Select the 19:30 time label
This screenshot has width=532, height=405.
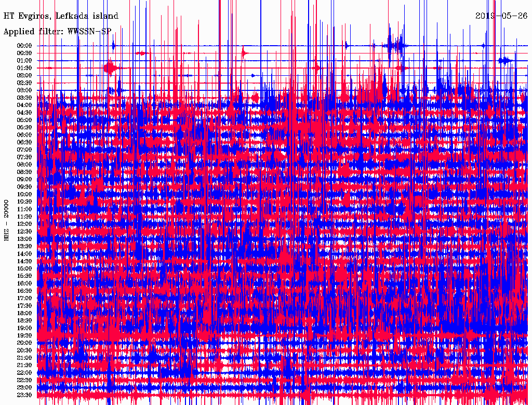(x=24, y=336)
